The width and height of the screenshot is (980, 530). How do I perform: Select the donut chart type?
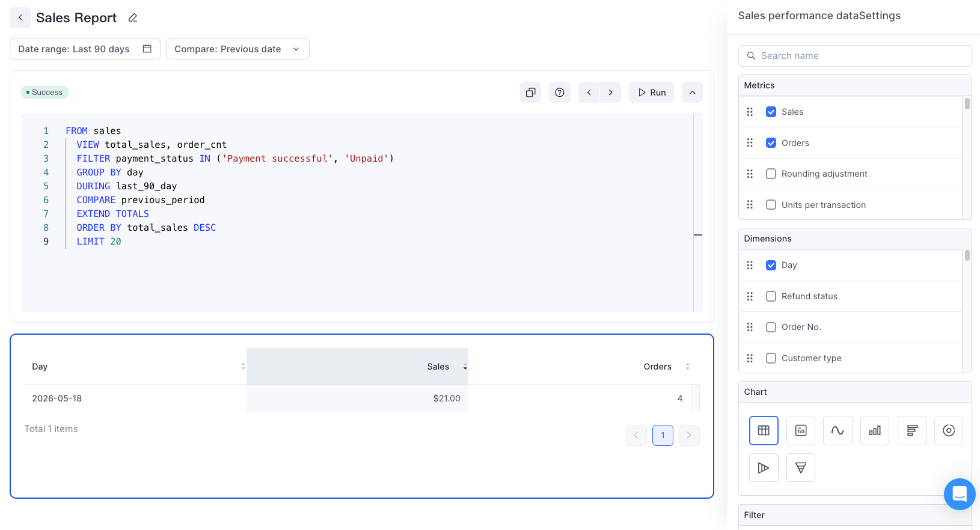[949, 430]
